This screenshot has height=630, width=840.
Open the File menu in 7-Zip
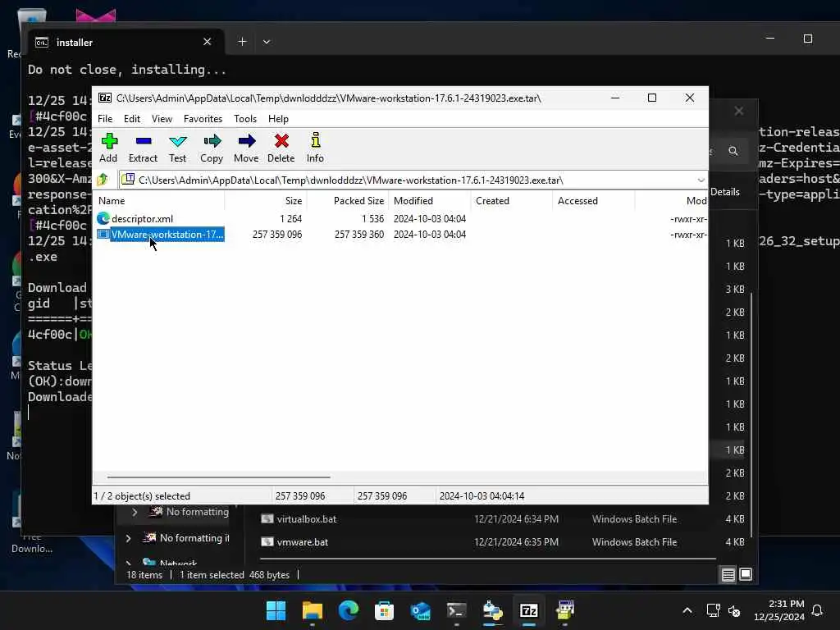pyautogui.click(x=105, y=119)
